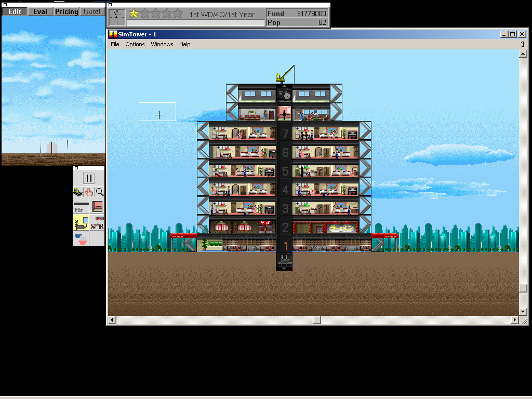Open the Edit tab in map window
The height and width of the screenshot is (399, 532).
click(x=15, y=11)
